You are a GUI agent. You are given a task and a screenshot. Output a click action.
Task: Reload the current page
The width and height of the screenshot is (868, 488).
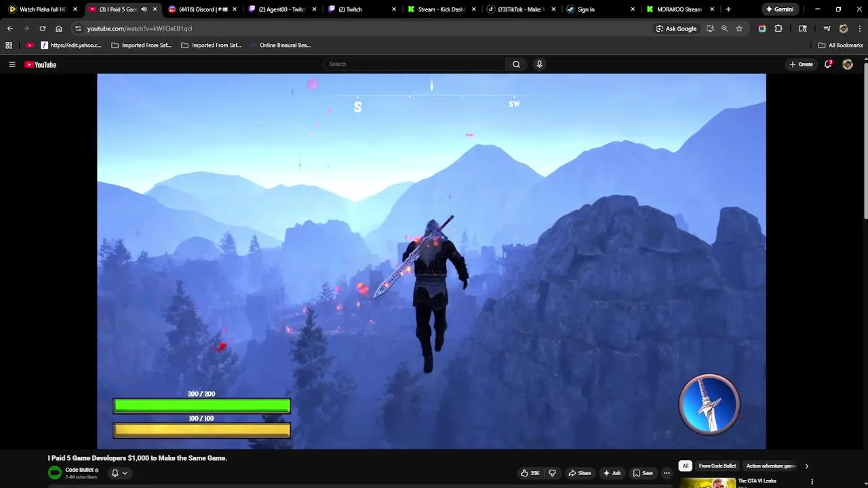pos(42,28)
